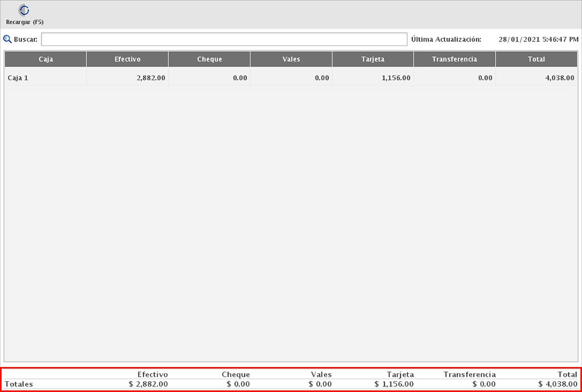Click the $ 2,882.00 footer Efectivo total
The height and width of the screenshot is (392, 582).
pos(148,384)
